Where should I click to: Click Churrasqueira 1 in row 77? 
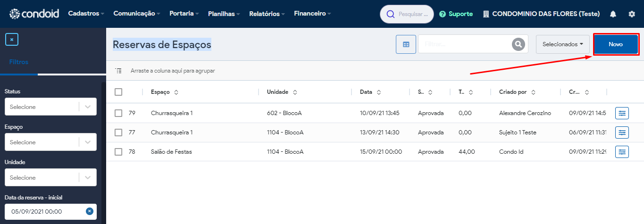pos(172,133)
